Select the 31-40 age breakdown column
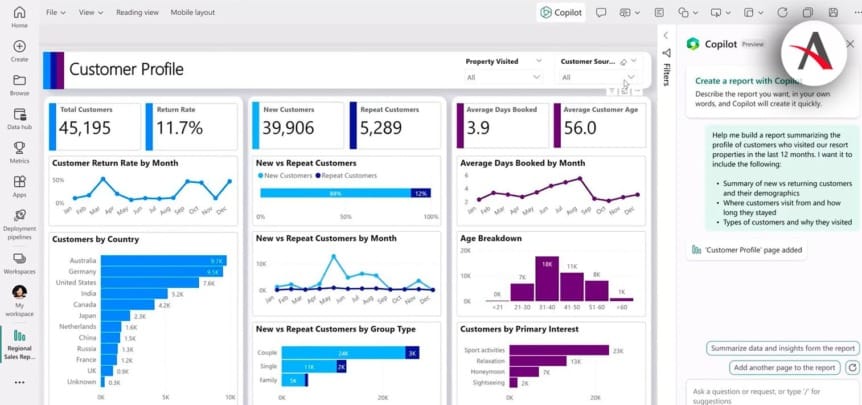862x405 pixels. pyautogui.click(x=547, y=278)
